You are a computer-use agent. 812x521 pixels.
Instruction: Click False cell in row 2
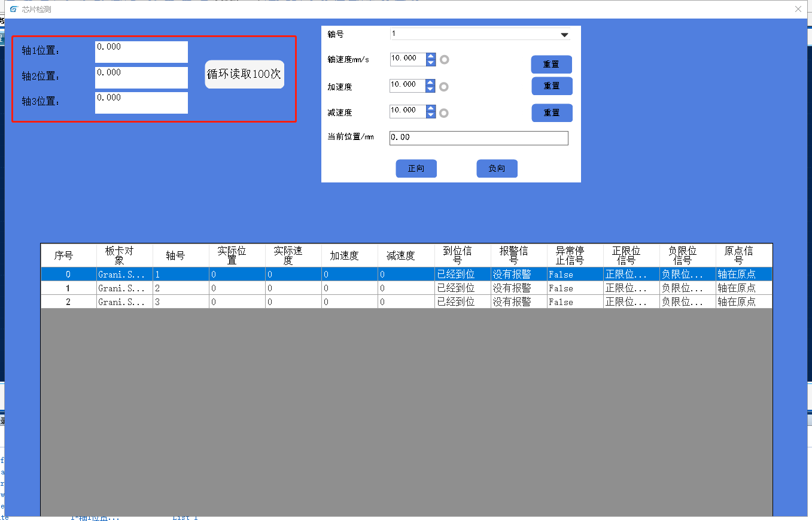[575, 302]
